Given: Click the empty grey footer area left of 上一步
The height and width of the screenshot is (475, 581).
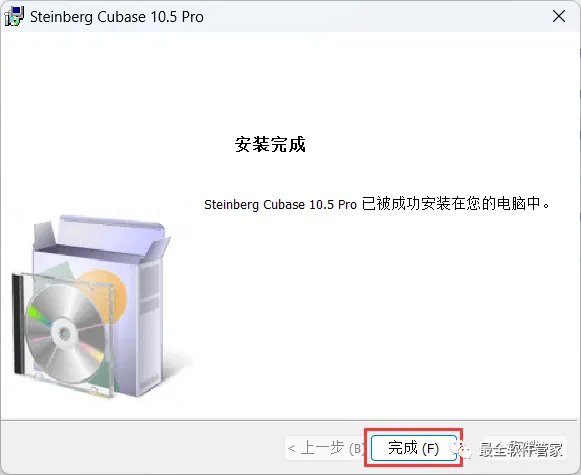Looking at the screenshot, I should [x=143, y=448].
